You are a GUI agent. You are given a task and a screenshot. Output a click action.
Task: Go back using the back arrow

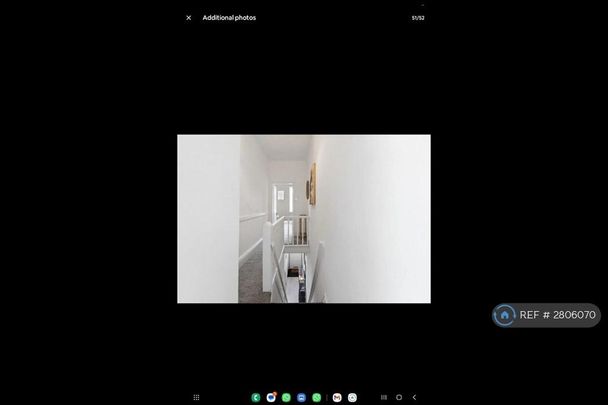[x=414, y=397]
